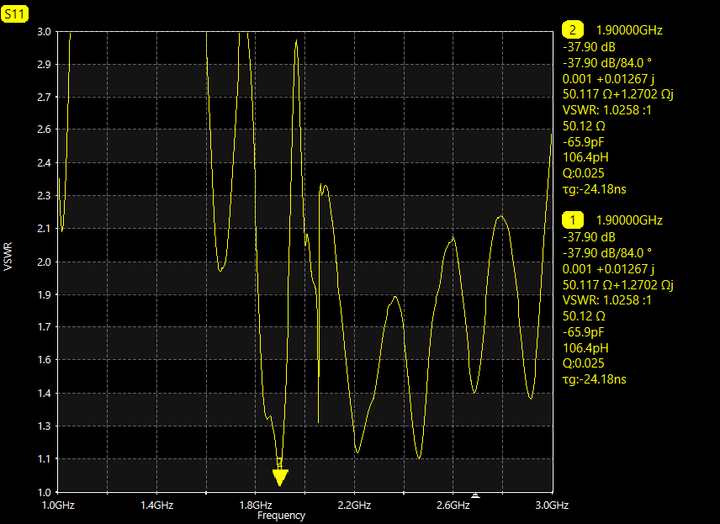Click the small white triangle on frequency axis
This screenshot has width=720, height=524.
coord(476,495)
